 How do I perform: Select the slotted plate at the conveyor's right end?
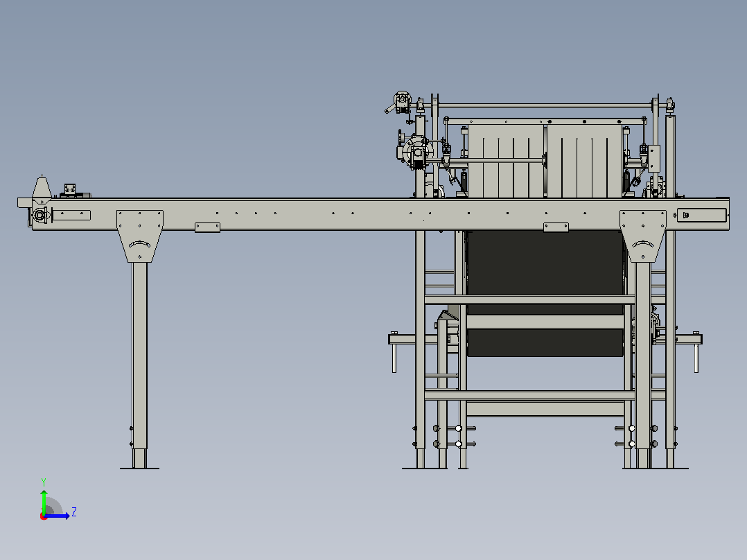click(x=702, y=216)
